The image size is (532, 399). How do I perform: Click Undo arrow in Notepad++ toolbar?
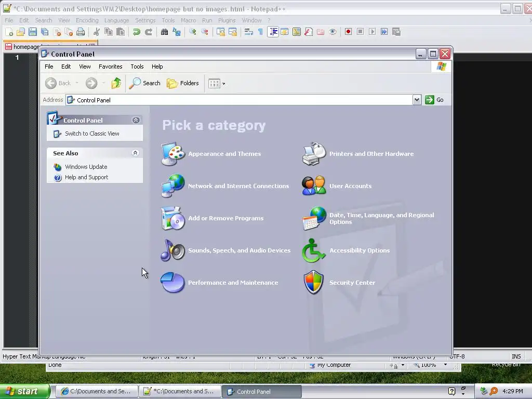coord(137,32)
